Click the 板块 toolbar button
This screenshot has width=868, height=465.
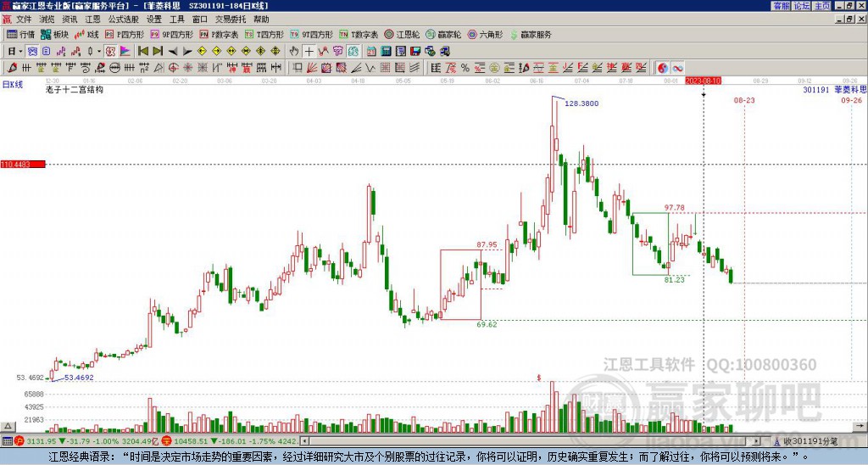tap(54, 34)
